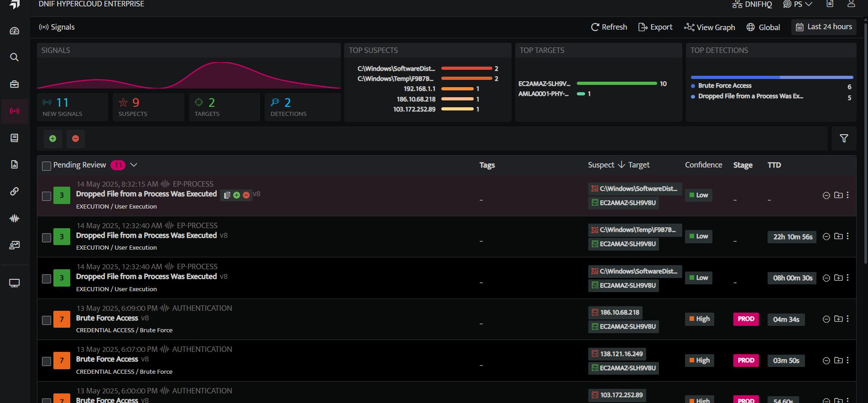Click suspect chip 138.121.16.249

click(617, 354)
